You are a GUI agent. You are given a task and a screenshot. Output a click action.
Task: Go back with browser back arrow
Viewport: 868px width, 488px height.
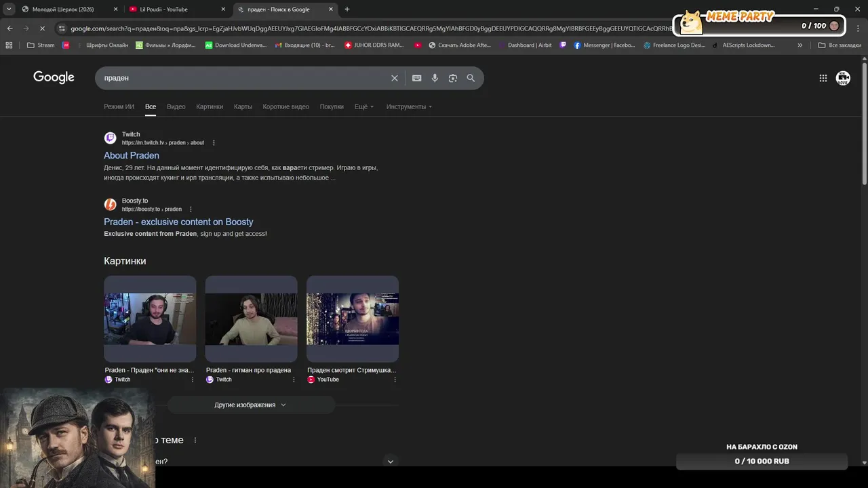pos(9,28)
